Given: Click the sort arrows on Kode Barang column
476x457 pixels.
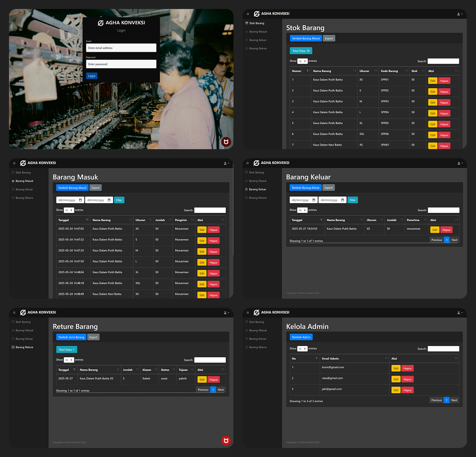Looking at the screenshot, I should coord(406,71).
